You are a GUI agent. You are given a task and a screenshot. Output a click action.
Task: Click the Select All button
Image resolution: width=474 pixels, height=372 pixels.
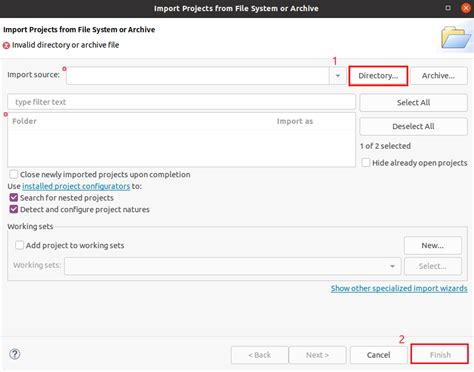tap(413, 102)
